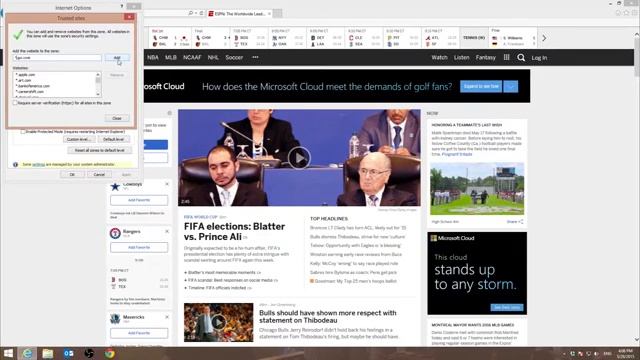
Task: Open MLB section in ESPN menu
Action: (x=171, y=58)
